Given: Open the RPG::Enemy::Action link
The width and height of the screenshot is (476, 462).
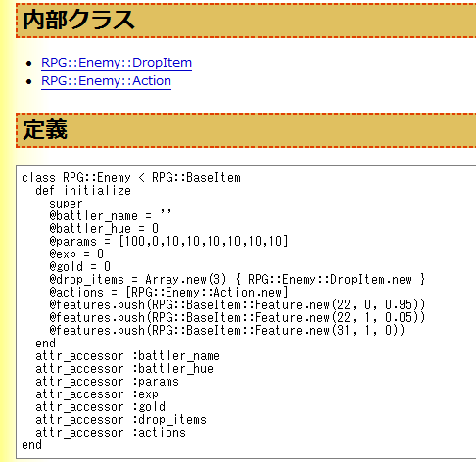Looking at the screenshot, I should tap(106, 81).
